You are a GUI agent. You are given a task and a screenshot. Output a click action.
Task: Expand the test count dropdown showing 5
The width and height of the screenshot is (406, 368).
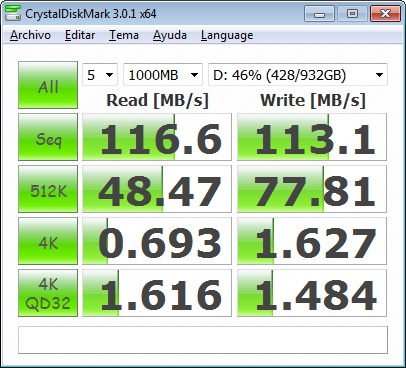[x=100, y=75]
